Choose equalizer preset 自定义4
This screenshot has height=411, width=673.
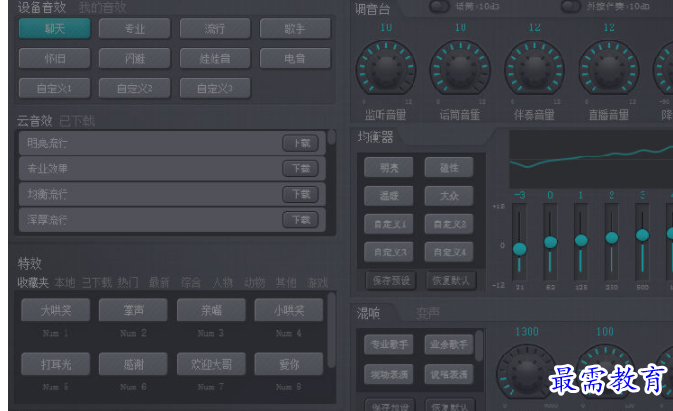coord(449,252)
